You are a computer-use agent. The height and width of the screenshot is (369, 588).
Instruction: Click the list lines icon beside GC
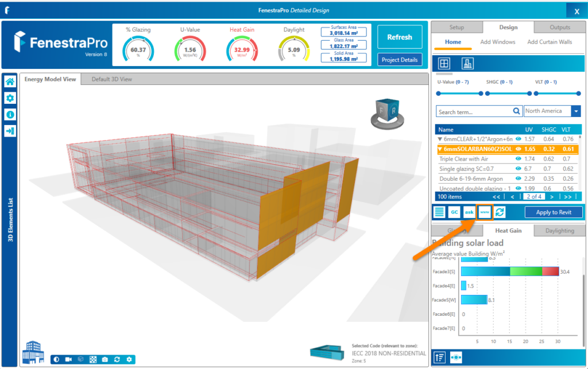[439, 212]
